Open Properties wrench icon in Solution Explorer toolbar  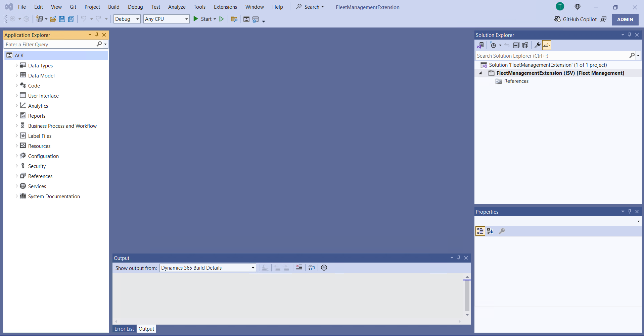[537, 45]
